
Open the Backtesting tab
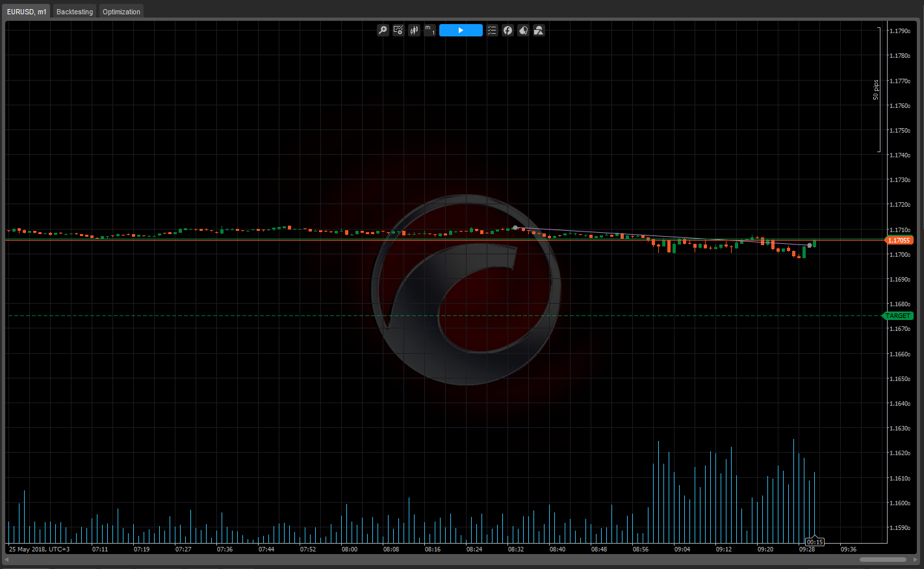pos(75,12)
